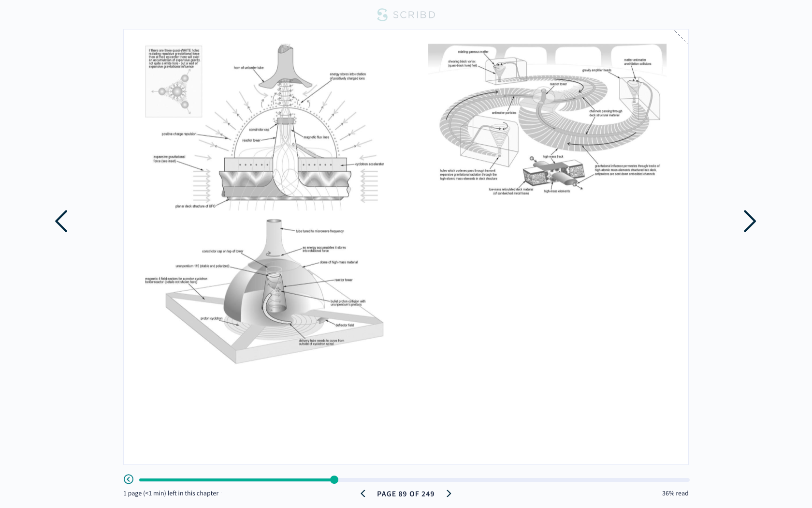Click small left chevron before PAGE 89
The width and height of the screenshot is (812, 508).
pyautogui.click(x=363, y=493)
